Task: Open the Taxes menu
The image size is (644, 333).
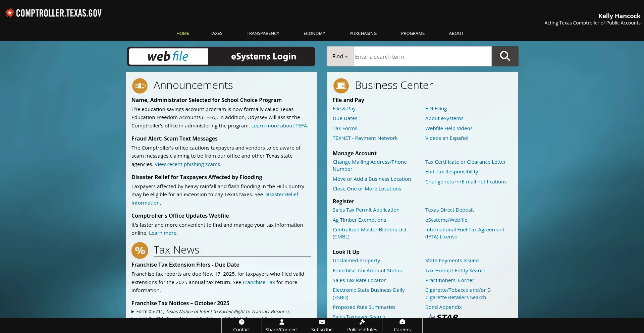Action: (x=216, y=34)
